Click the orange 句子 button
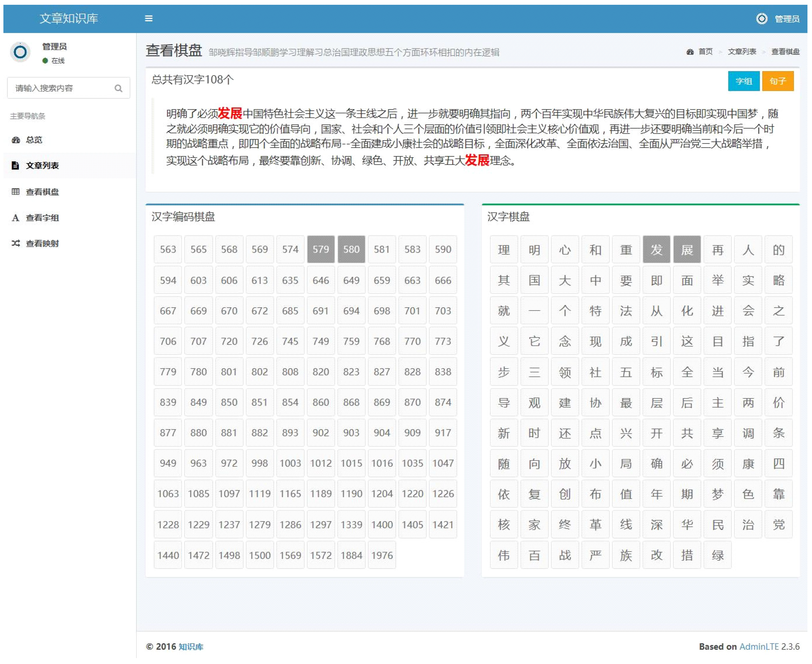The width and height of the screenshot is (812, 664). pyautogui.click(x=777, y=82)
